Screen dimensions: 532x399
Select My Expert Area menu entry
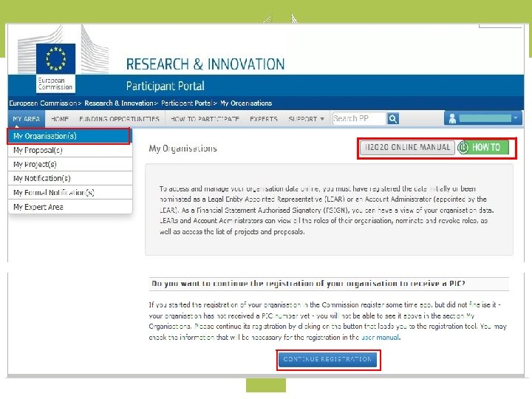pos(70,207)
